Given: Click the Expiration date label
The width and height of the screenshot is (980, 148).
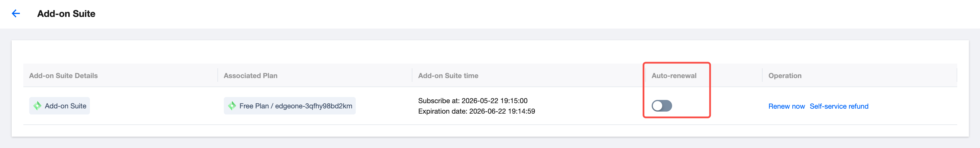Looking at the screenshot, I should [x=442, y=111].
